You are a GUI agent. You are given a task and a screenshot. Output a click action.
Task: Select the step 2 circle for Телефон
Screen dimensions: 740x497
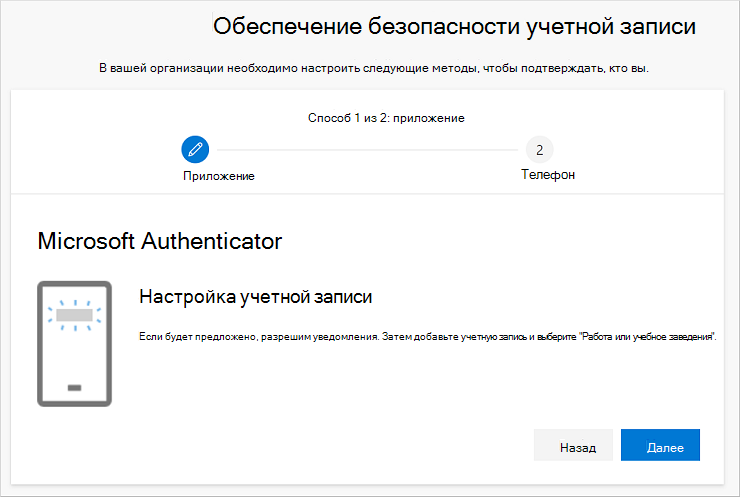(x=539, y=150)
